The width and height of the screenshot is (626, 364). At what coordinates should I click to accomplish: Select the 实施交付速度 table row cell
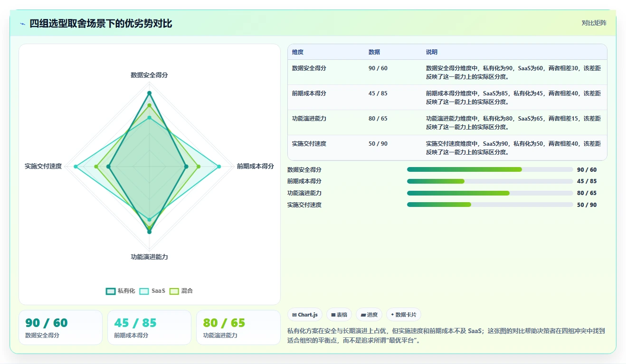[309, 144]
